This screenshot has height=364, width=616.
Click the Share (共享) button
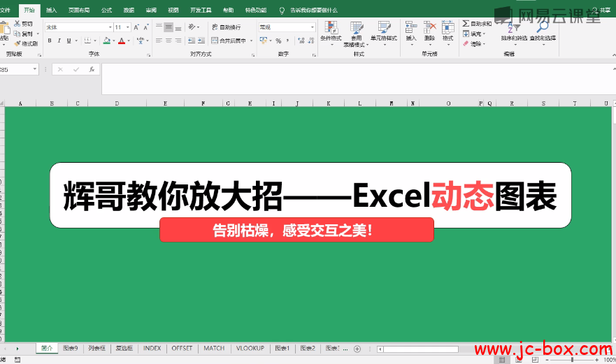pyautogui.click(x=601, y=10)
